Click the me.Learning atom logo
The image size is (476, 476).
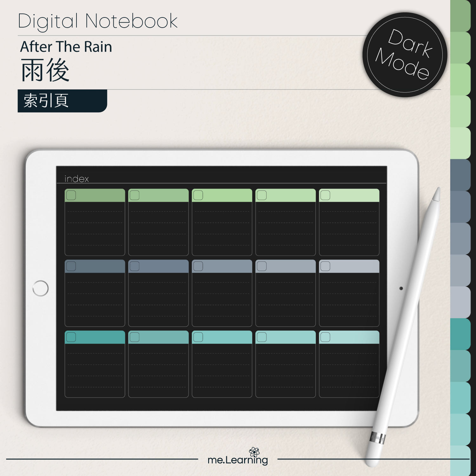(x=254, y=453)
